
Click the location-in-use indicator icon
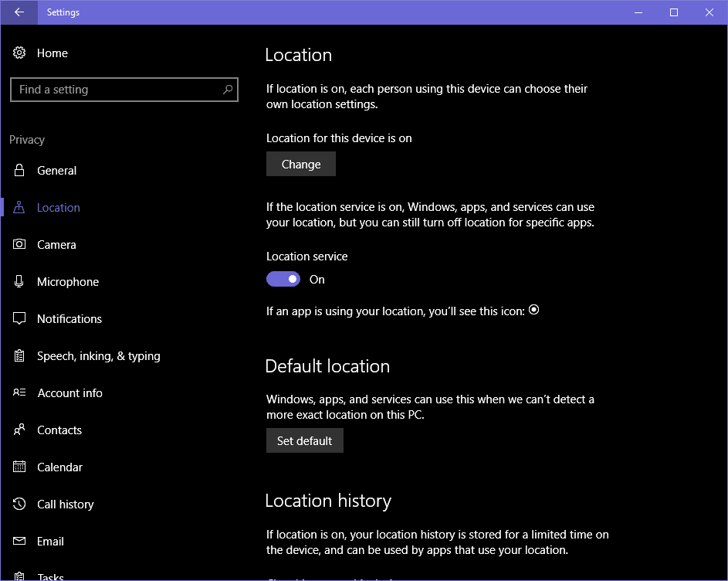coord(533,309)
